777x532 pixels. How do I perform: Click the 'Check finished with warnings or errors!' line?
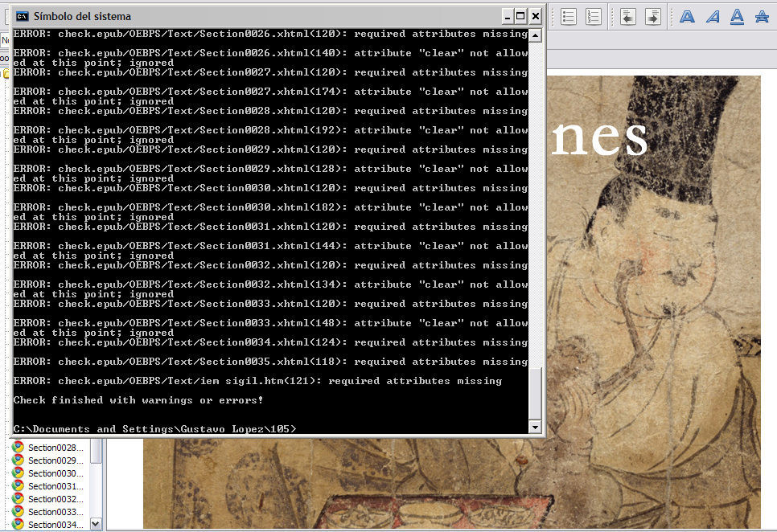[x=138, y=400]
